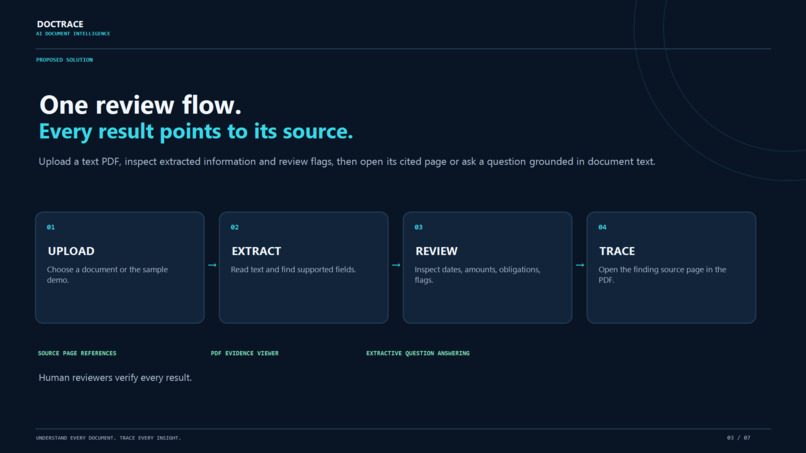Open the REVIEW step card
The image size is (806, 453).
point(487,267)
